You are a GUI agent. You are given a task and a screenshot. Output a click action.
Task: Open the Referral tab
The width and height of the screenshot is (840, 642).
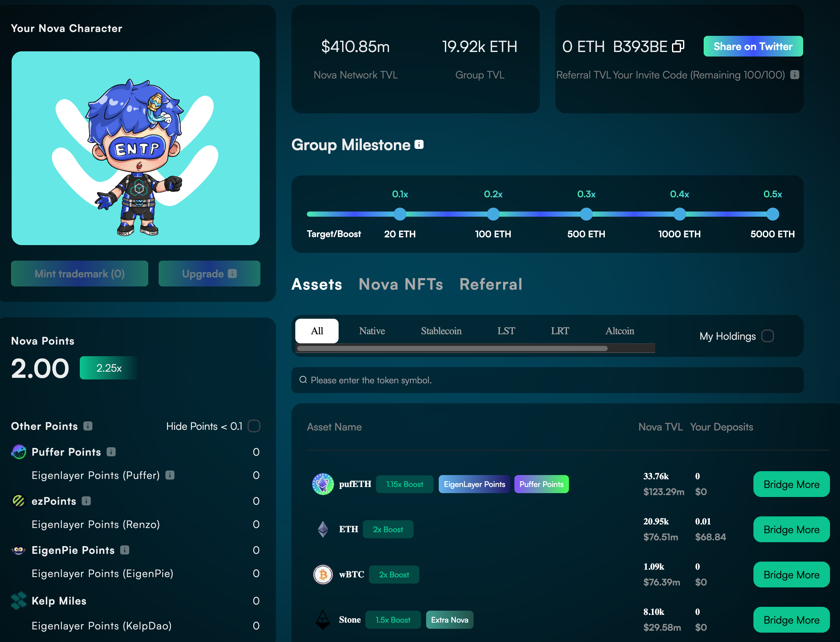pos(491,284)
